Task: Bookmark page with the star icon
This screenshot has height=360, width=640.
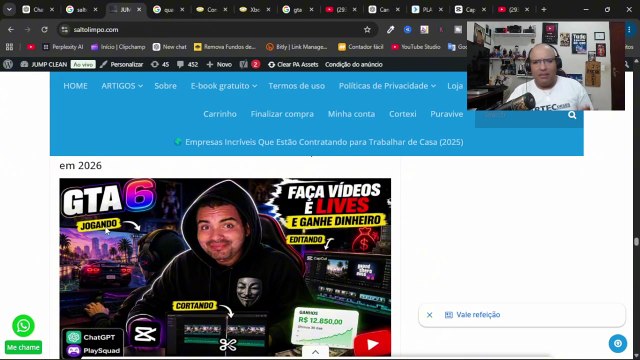Action: coord(367,30)
